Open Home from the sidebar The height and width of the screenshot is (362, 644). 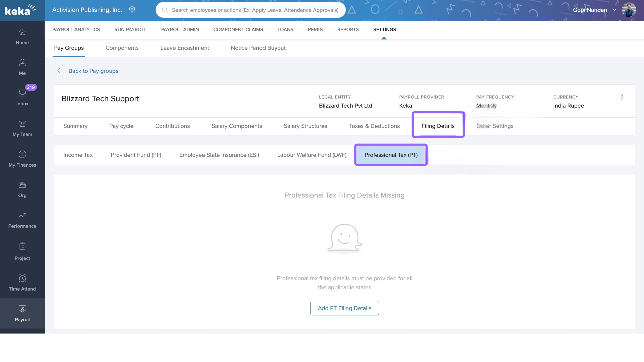coord(22,36)
